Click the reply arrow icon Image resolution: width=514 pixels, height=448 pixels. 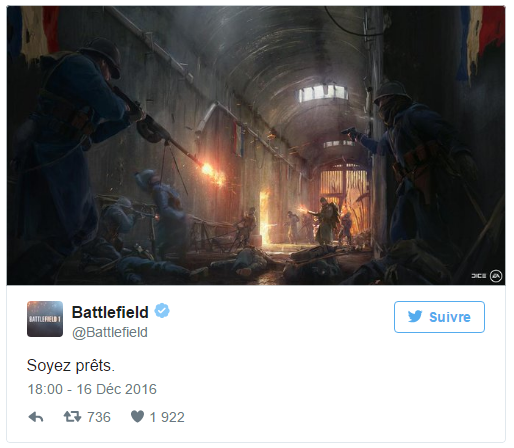pyautogui.click(x=36, y=417)
